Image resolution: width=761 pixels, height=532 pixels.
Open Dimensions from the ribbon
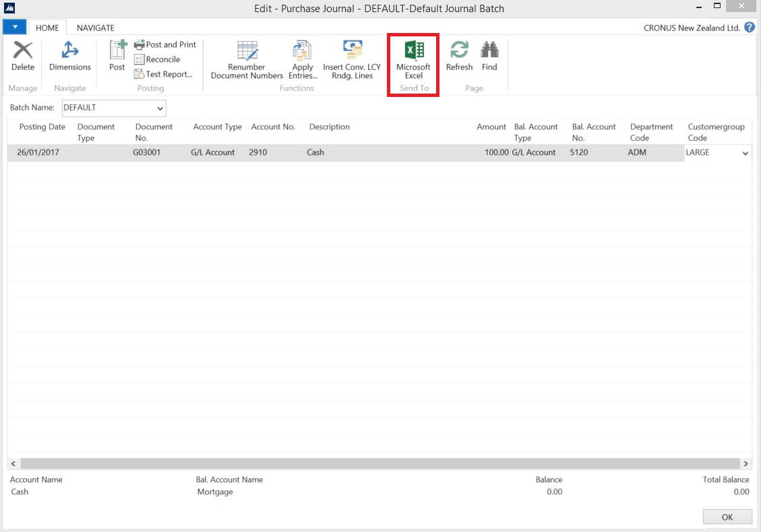click(70, 56)
